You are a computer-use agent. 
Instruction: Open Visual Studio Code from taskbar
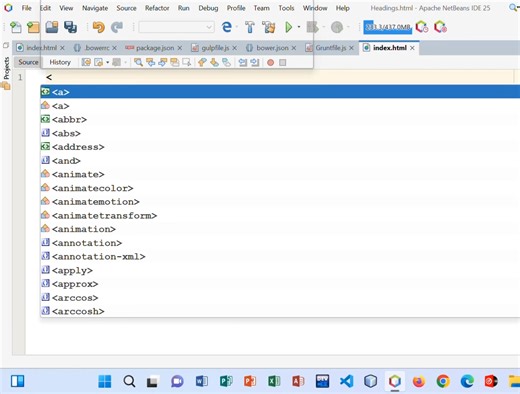coord(346,381)
